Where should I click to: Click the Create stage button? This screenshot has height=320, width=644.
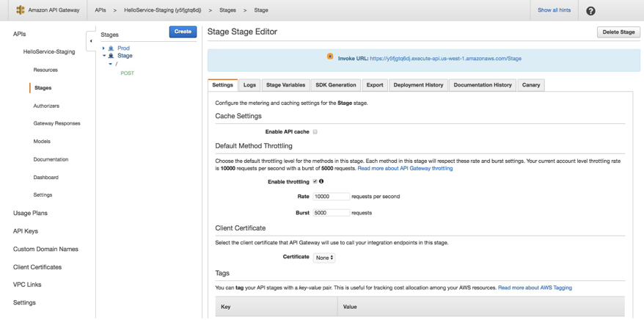183,32
